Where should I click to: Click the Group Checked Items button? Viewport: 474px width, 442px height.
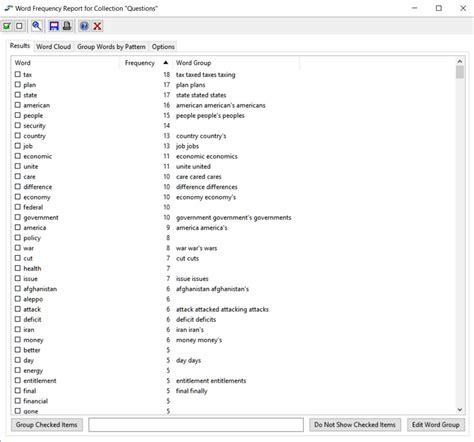point(47,425)
